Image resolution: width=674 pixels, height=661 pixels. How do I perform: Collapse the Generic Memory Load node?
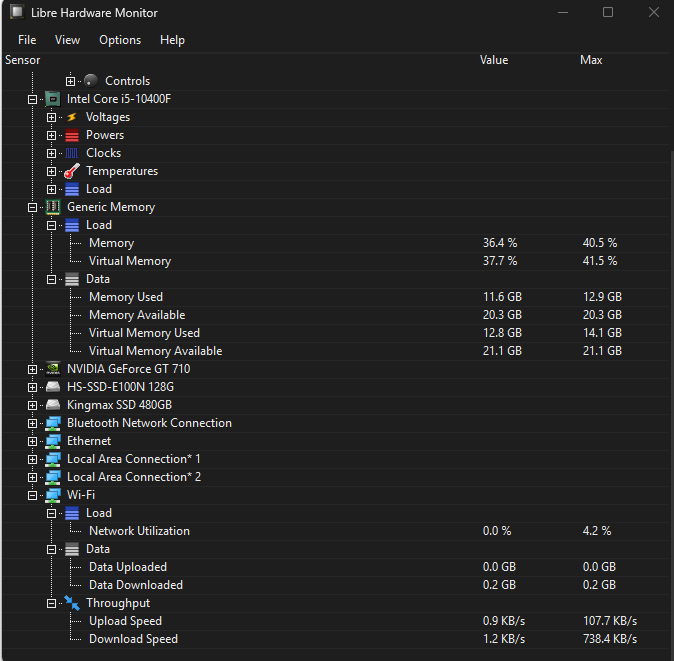tap(51, 226)
